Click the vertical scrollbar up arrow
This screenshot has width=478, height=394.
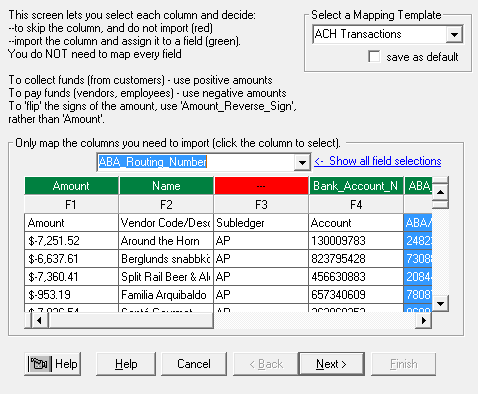[440, 192]
